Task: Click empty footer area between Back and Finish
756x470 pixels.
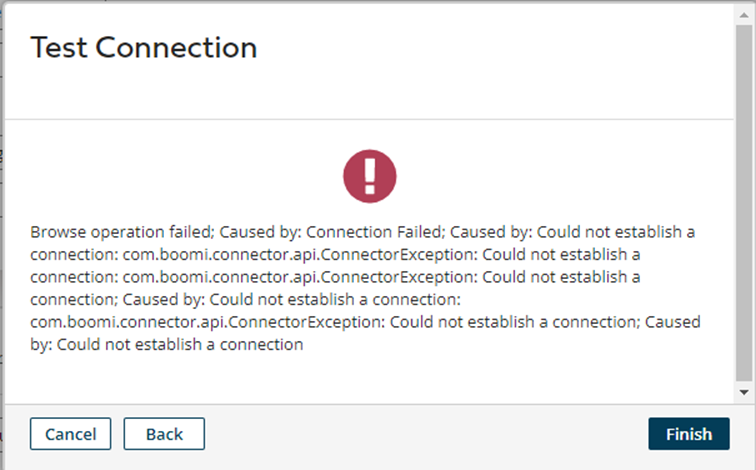Action: [426, 434]
